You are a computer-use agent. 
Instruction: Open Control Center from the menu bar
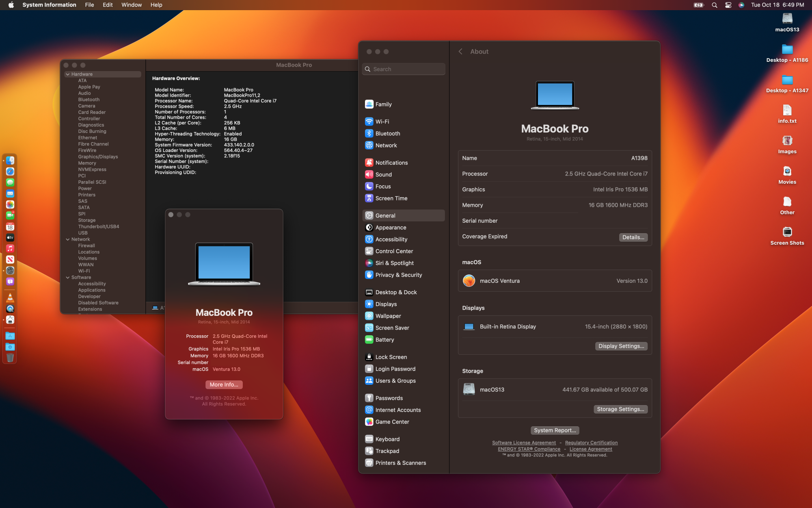pos(728,5)
